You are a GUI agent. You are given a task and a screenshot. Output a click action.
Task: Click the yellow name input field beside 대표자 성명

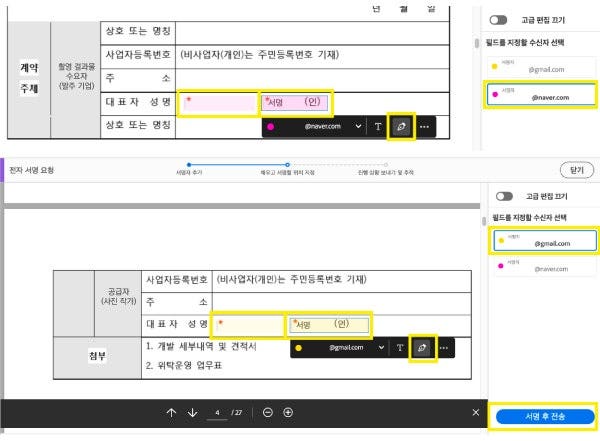tap(249, 325)
